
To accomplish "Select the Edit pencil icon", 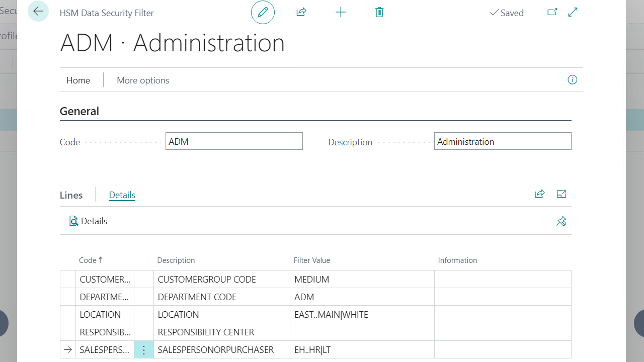I will [x=263, y=12].
